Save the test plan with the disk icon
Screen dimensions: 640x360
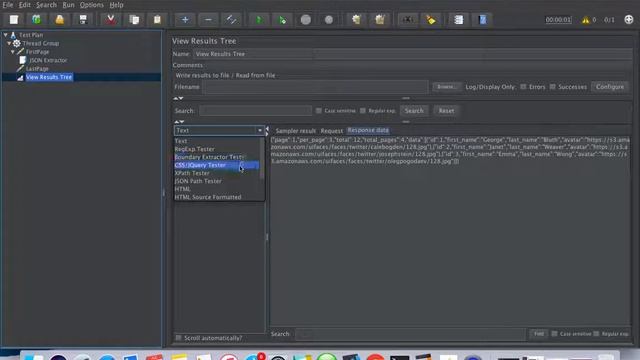83,20
